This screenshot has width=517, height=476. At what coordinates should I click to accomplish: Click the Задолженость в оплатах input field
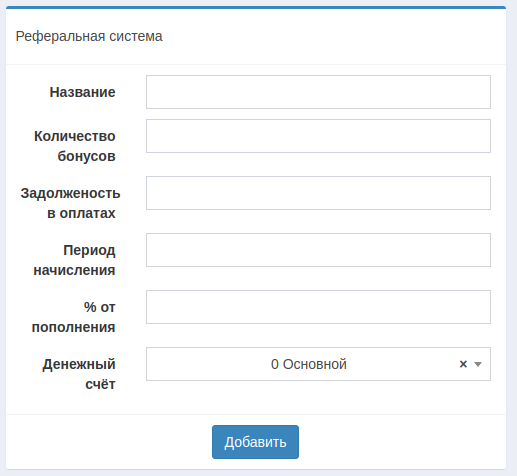pyautogui.click(x=318, y=193)
